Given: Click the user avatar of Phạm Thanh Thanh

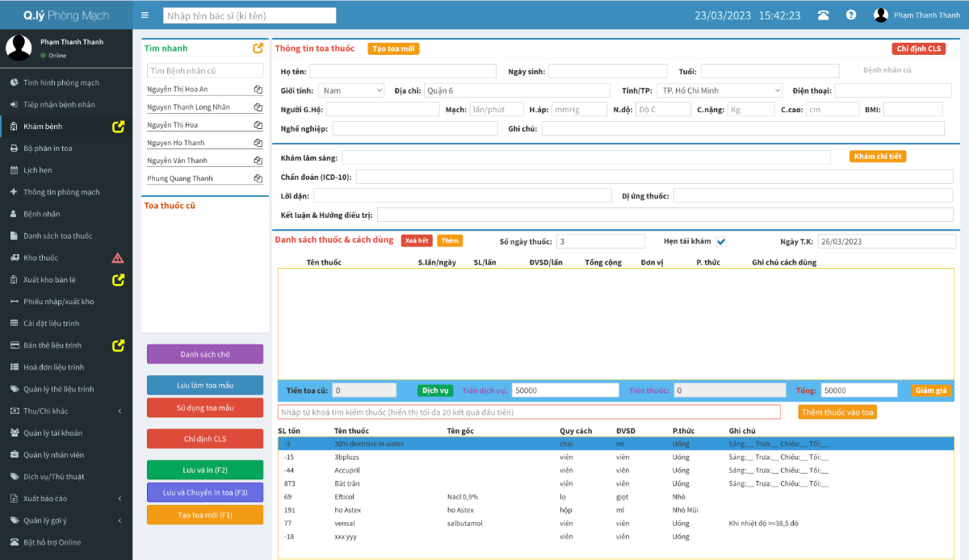Looking at the screenshot, I should [880, 14].
